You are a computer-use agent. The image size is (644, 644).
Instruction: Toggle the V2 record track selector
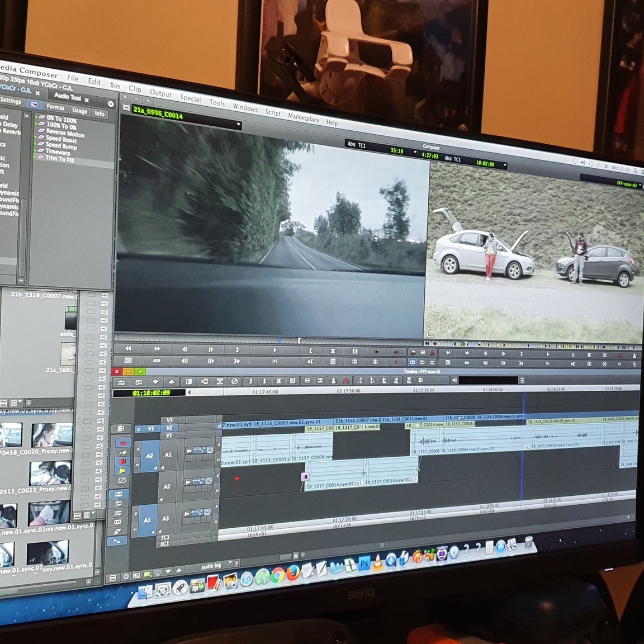pos(169,428)
